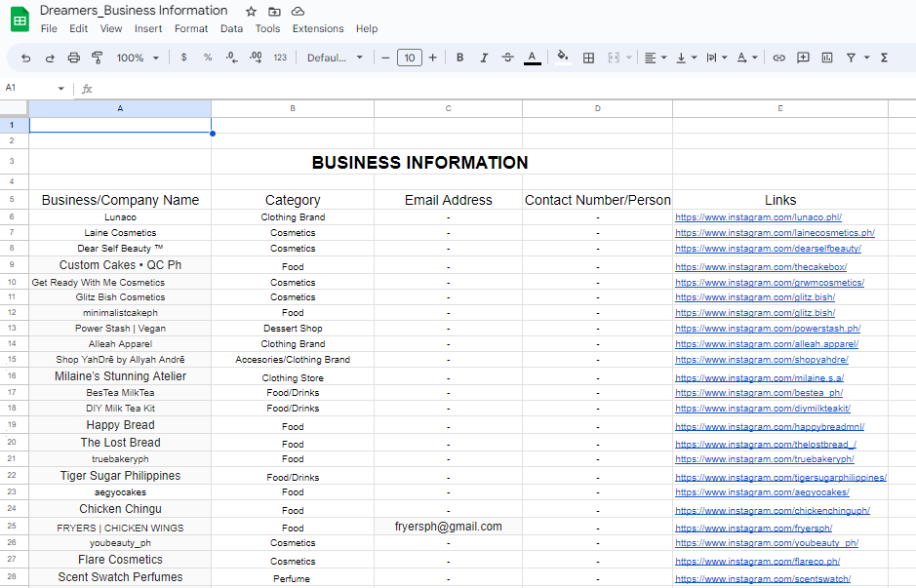The height and width of the screenshot is (588, 916).
Task: Open the Help menu
Action: coord(367,28)
